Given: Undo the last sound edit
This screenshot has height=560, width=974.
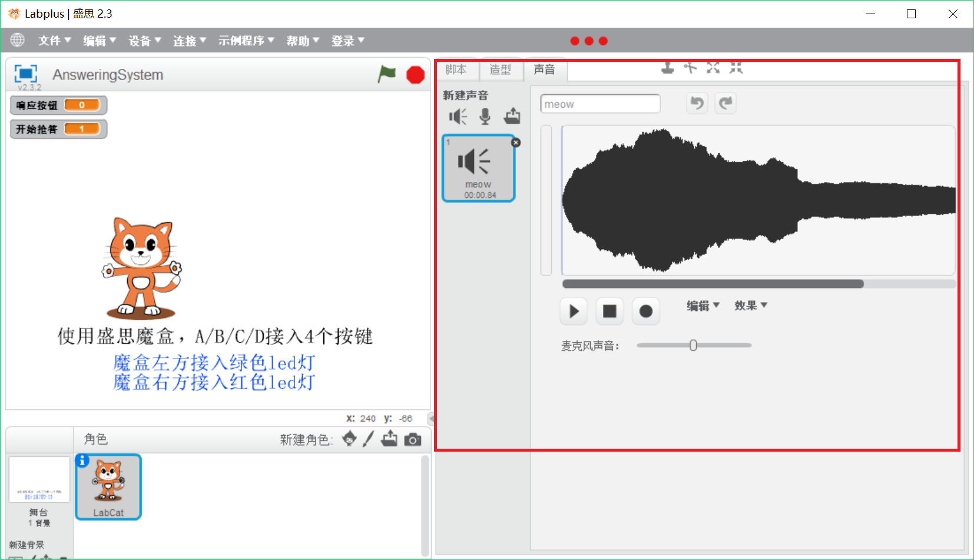Looking at the screenshot, I should pyautogui.click(x=697, y=104).
